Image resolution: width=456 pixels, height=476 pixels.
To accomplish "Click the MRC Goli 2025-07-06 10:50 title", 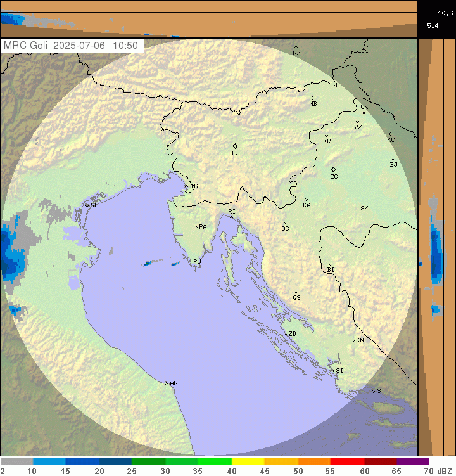I will [x=71, y=46].
